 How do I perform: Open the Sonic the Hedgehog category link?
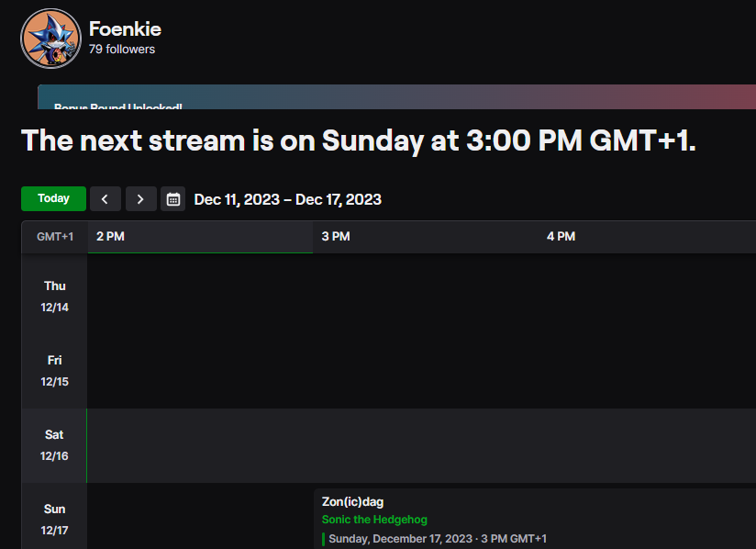point(374,520)
